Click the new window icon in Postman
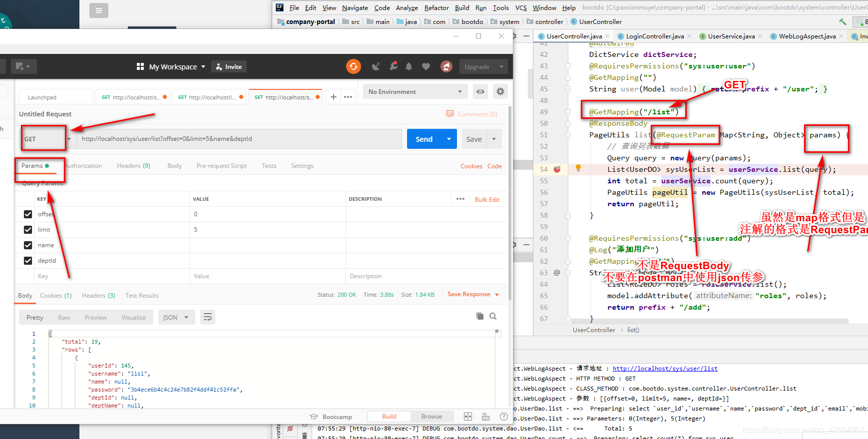The image size is (868, 439). pos(22,66)
